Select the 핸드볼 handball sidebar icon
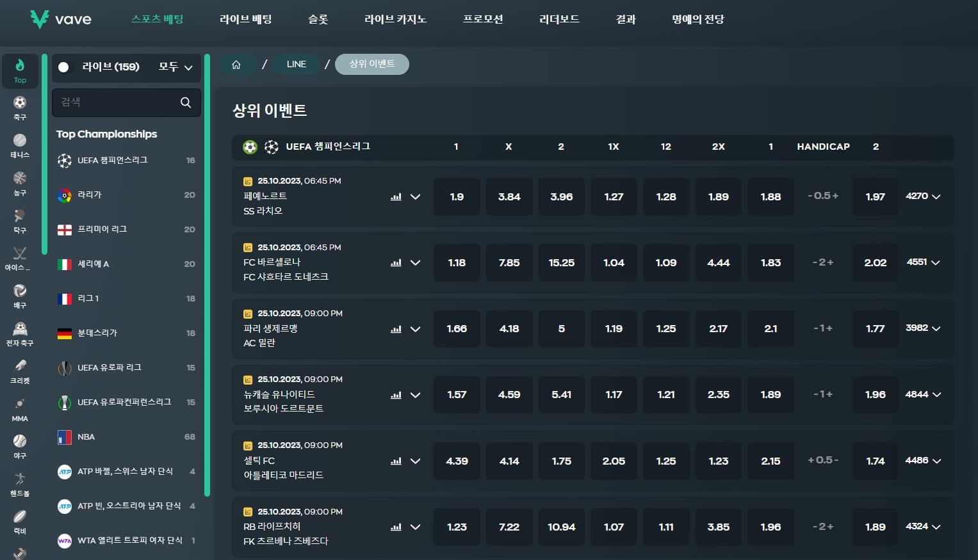Image resolution: width=978 pixels, height=560 pixels. coord(20,479)
